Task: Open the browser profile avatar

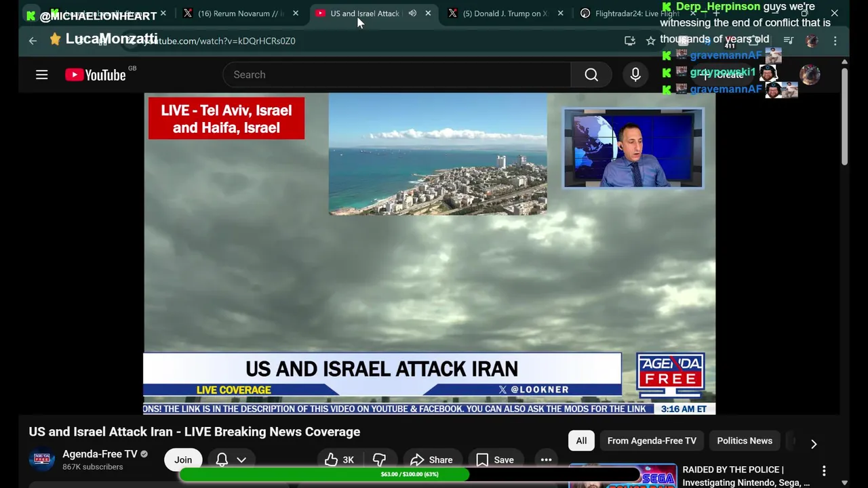Action: 812,41
